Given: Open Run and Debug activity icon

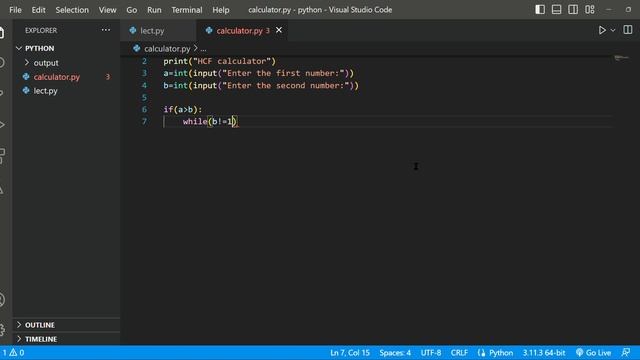Looking at the screenshot, I should (2, 124).
